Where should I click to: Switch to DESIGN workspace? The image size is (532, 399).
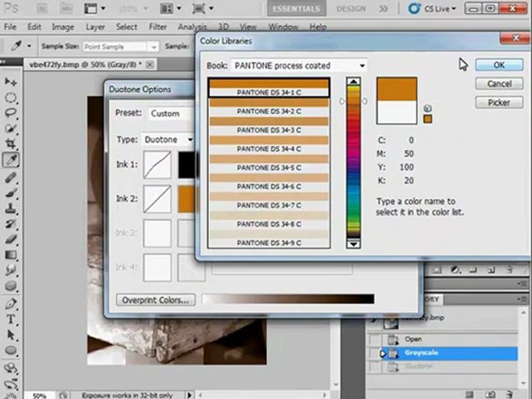(351, 9)
